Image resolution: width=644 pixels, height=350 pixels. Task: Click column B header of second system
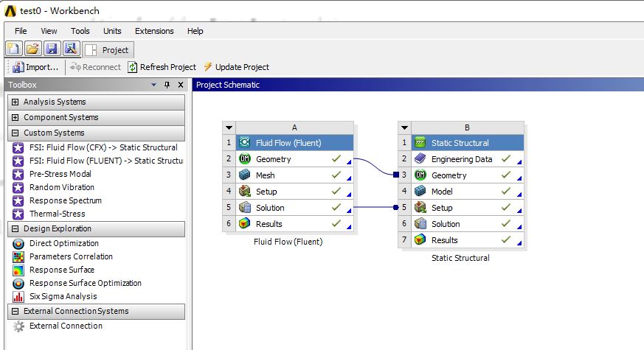tap(468, 127)
